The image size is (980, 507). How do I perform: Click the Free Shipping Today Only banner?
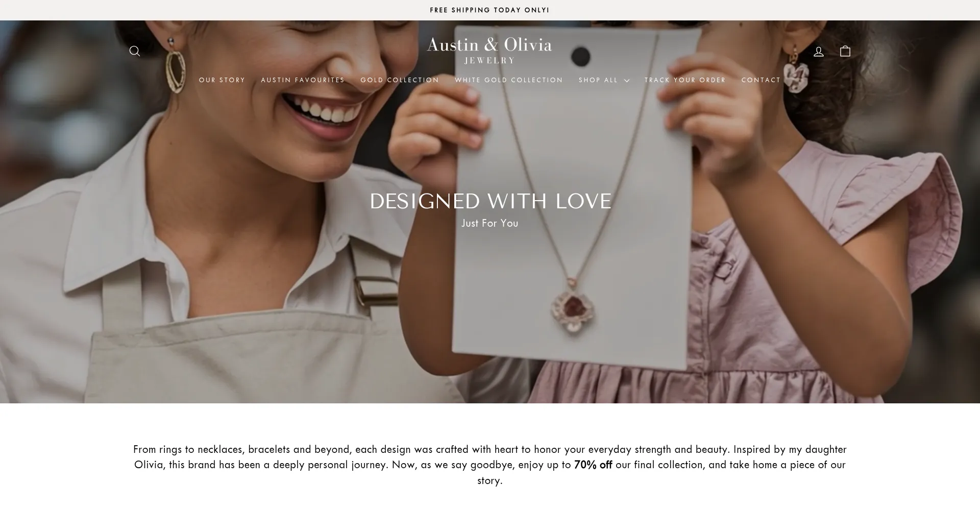pyautogui.click(x=489, y=10)
